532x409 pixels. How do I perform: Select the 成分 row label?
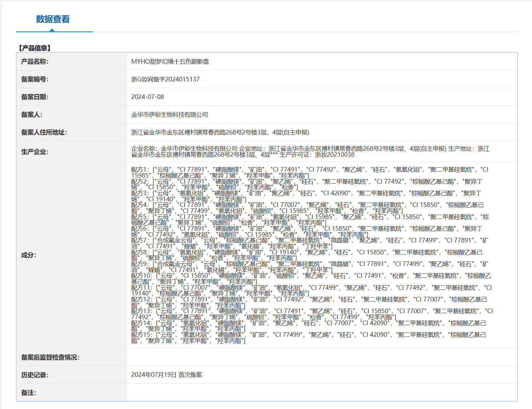(28, 255)
